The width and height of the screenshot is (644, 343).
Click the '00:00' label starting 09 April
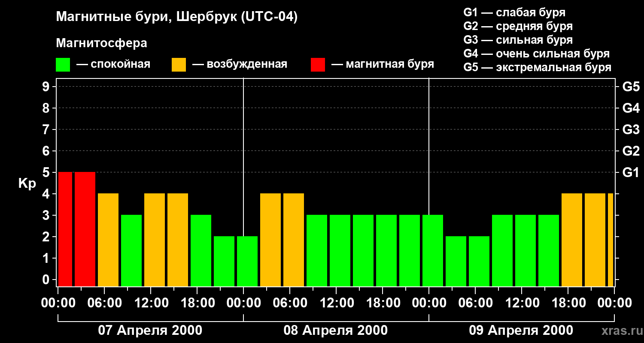point(429,303)
